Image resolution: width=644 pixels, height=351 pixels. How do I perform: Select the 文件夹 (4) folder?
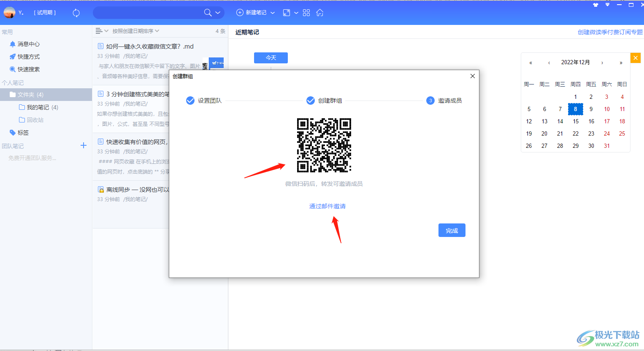[46, 95]
